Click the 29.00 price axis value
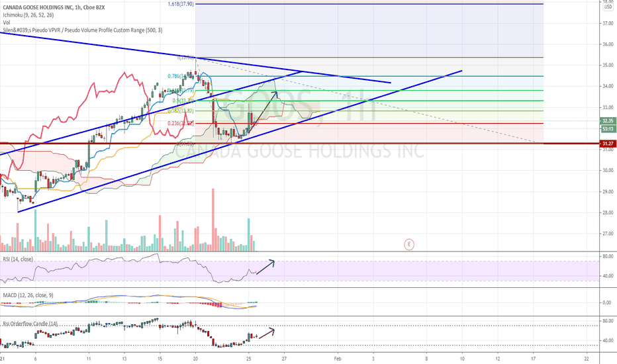The width and height of the screenshot is (617, 364). [x=608, y=192]
